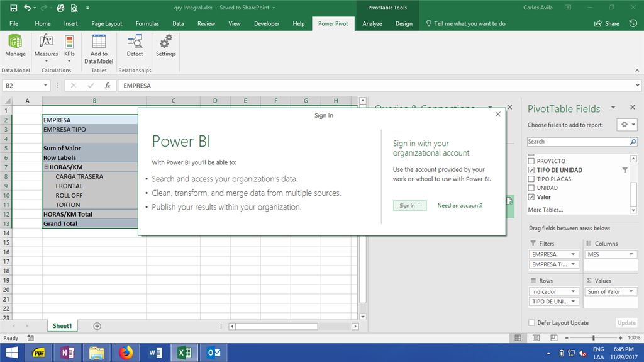Click the Need an account? link
Image resolution: width=644 pixels, height=362 pixels.
click(460, 205)
